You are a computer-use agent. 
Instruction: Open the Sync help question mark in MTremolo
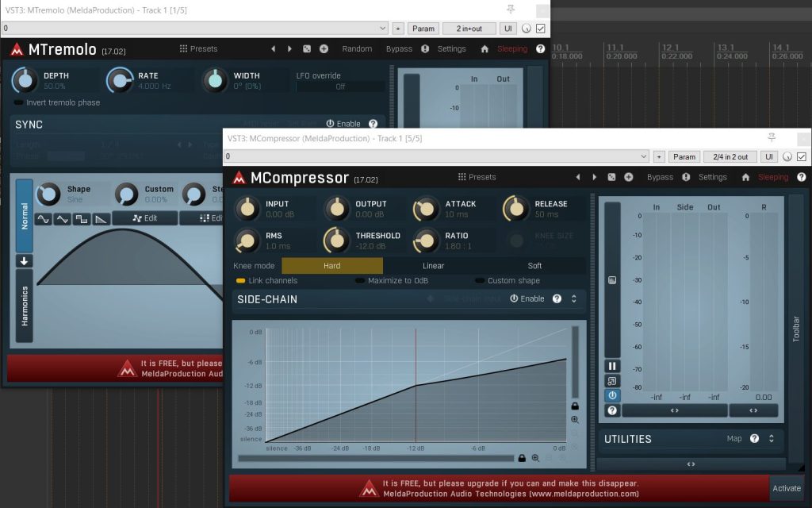(373, 124)
